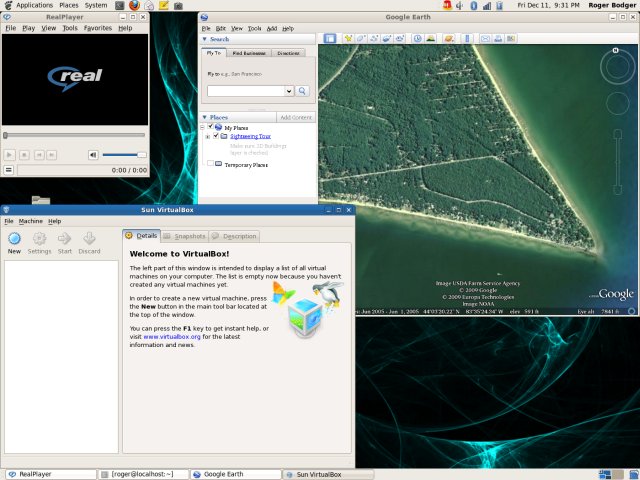Click the mute speaker icon in RealPlayer
Viewport: 640px width, 480px height.
[93, 154]
